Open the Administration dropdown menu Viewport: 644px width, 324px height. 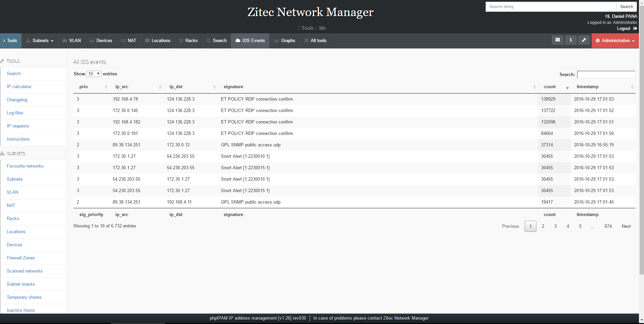(615, 41)
